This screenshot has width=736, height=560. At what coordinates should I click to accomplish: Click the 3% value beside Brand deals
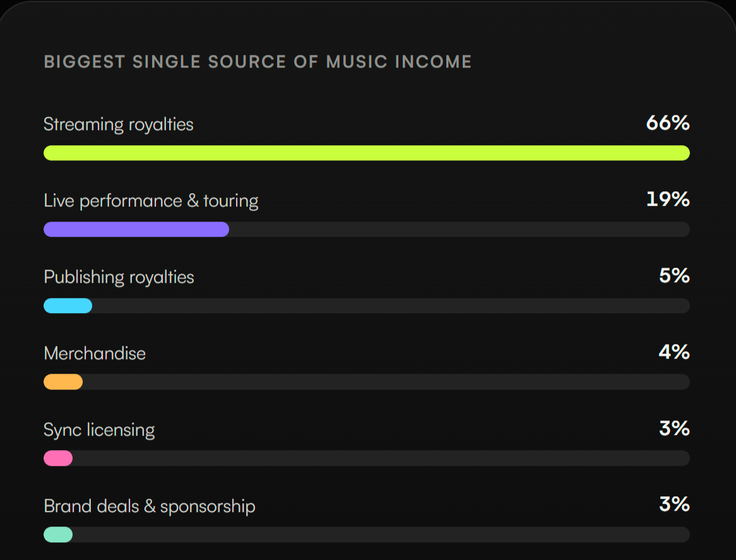point(675,504)
